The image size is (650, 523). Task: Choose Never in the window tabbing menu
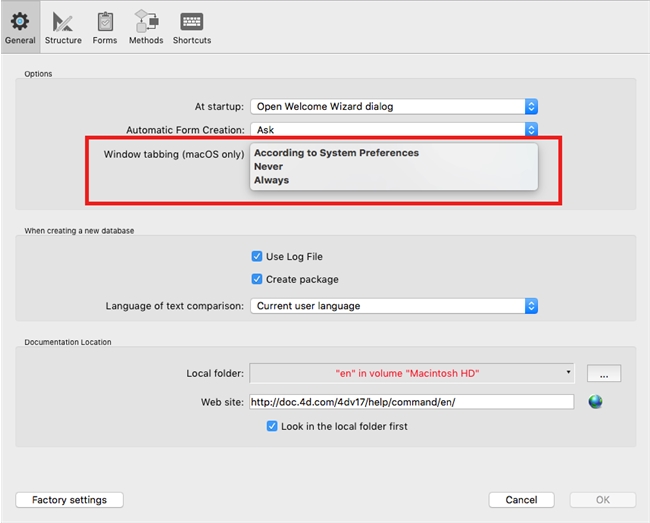[x=268, y=166]
